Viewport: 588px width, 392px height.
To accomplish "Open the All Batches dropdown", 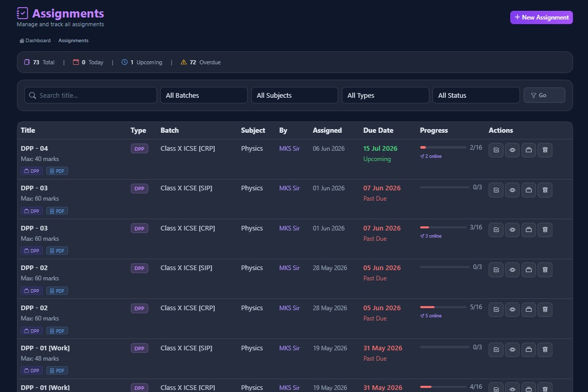I will [x=203, y=95].
